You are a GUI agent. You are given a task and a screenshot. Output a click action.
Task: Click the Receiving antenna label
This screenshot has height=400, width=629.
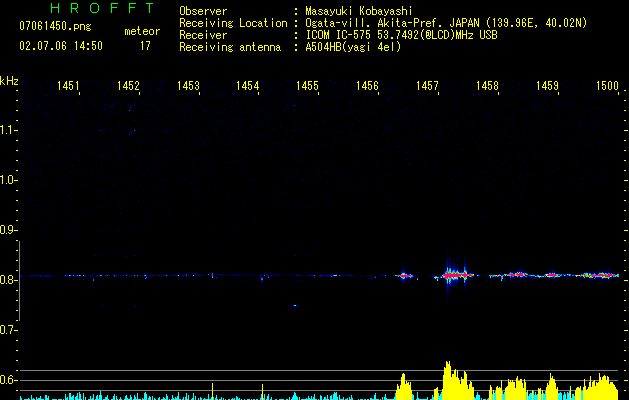(x=230, y=47)
